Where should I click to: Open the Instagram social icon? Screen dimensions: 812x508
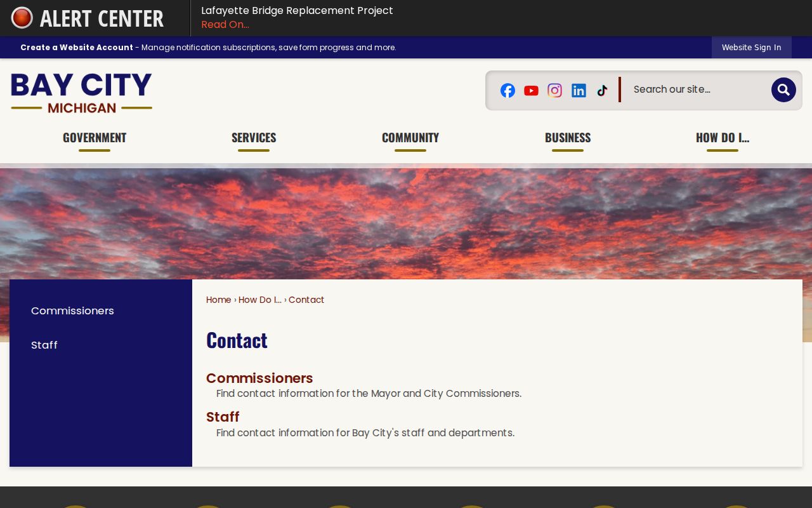(555, 90)
